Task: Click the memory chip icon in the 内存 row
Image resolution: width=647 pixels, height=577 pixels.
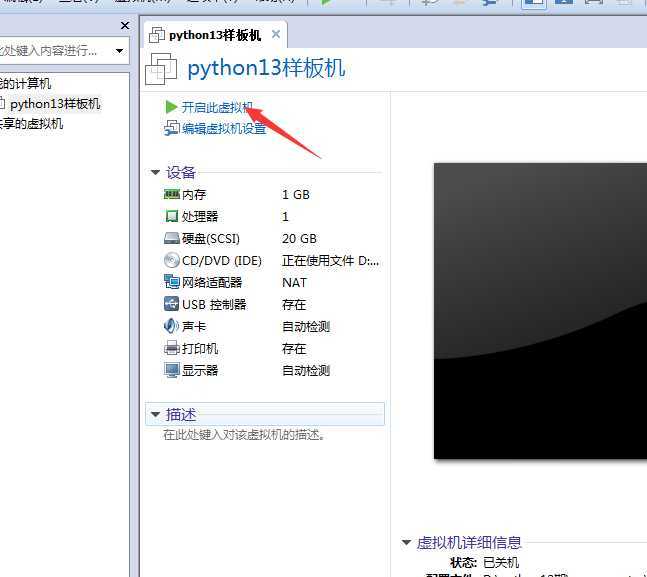Action: click(x=172, y=194)
